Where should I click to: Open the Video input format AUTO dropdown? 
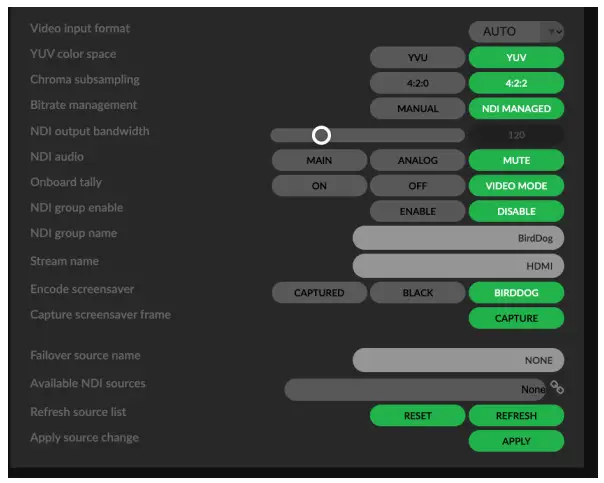click(516, 32)
